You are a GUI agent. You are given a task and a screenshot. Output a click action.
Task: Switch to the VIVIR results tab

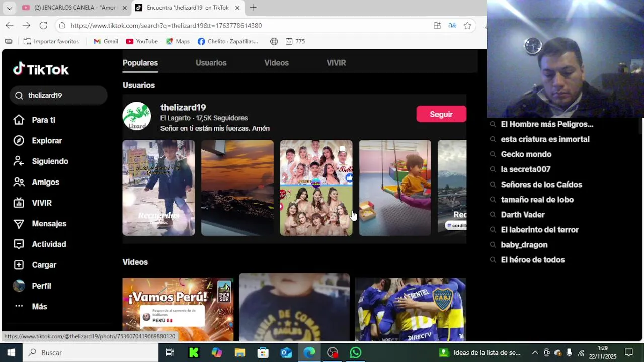point(336,63)
